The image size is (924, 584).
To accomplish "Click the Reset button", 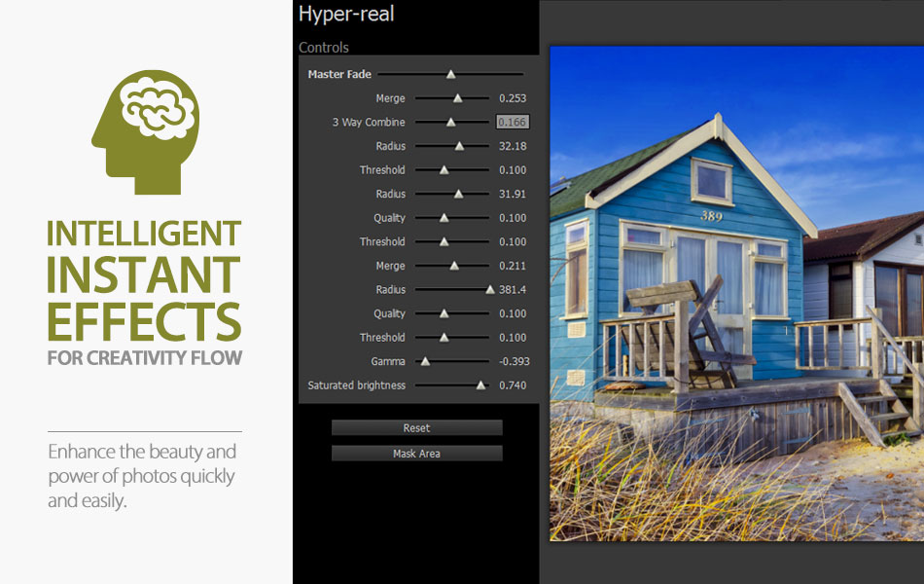I will click(x=416, y=428).
